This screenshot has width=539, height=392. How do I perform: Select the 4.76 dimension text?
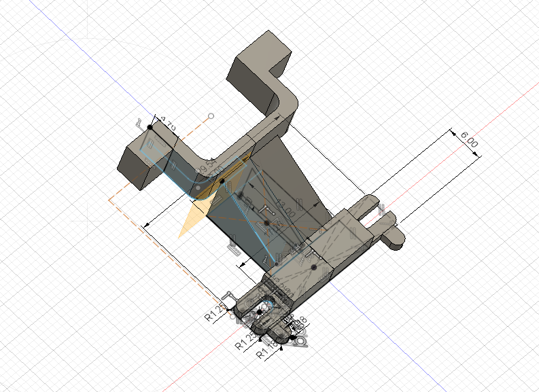click(x=168, y=125)
